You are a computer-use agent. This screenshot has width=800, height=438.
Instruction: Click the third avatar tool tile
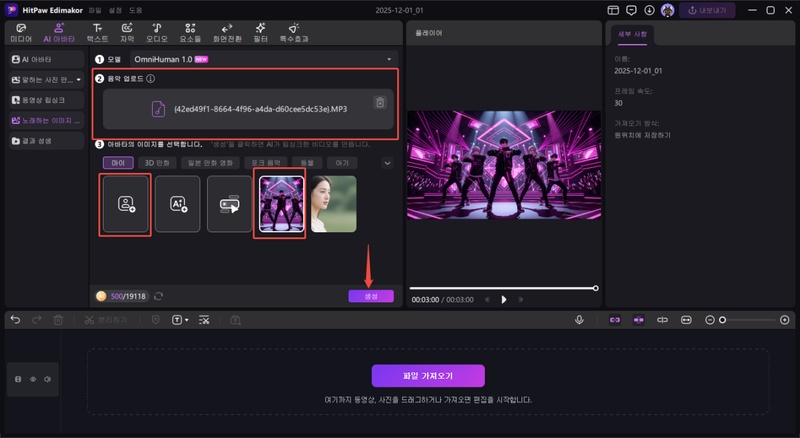pyautogui.click(x=230, y=204)
